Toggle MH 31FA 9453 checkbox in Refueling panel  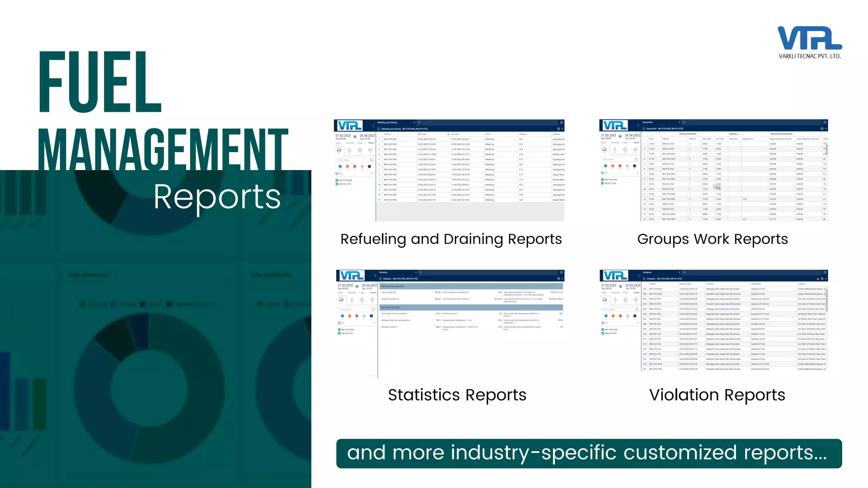(337, 180)
